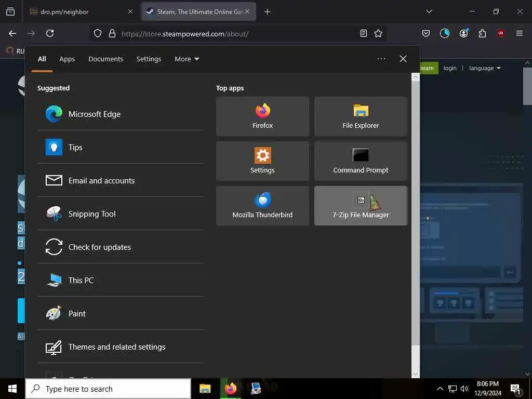
Task: Launch Firefox from Top apps
Action: click(x=262, y=116)
